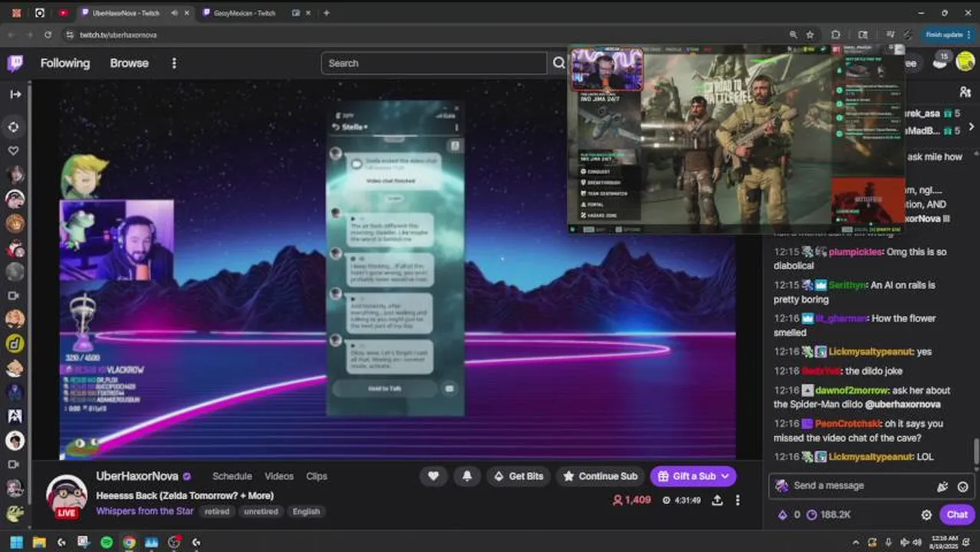Open Chrome from the taskbar
The image size is (980, 552).
(129, 542)
